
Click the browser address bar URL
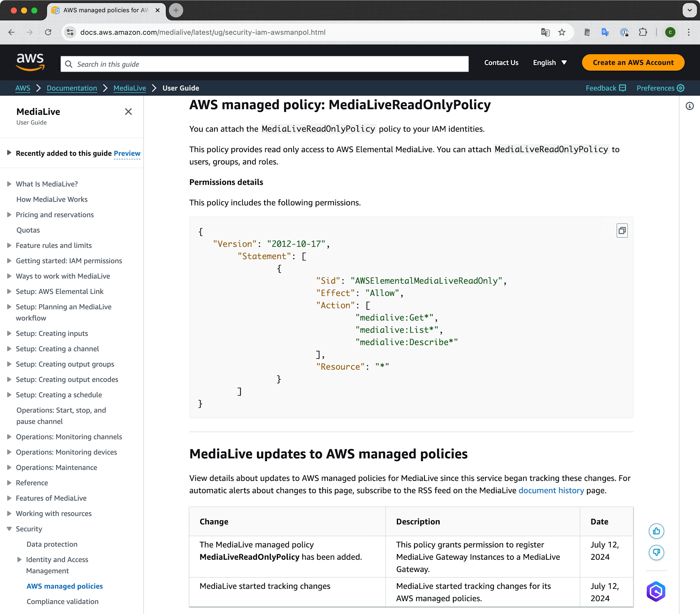tap(203, 32)
